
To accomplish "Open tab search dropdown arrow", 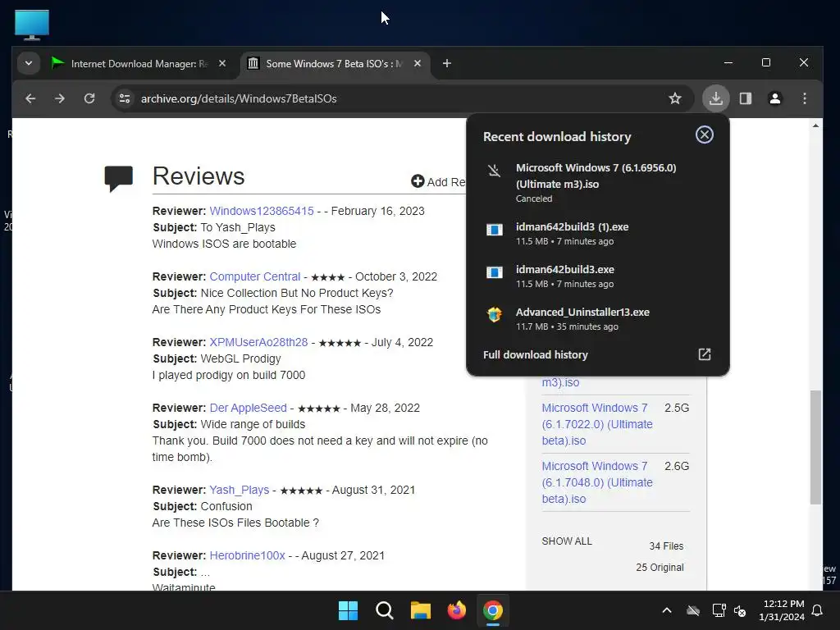I will point(29,63).
